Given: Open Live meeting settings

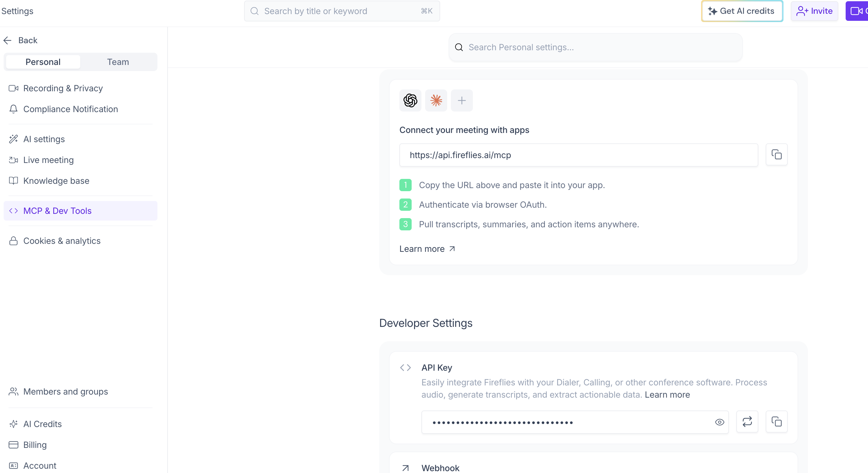Looking at the screenshot, I should click(80, 160).
